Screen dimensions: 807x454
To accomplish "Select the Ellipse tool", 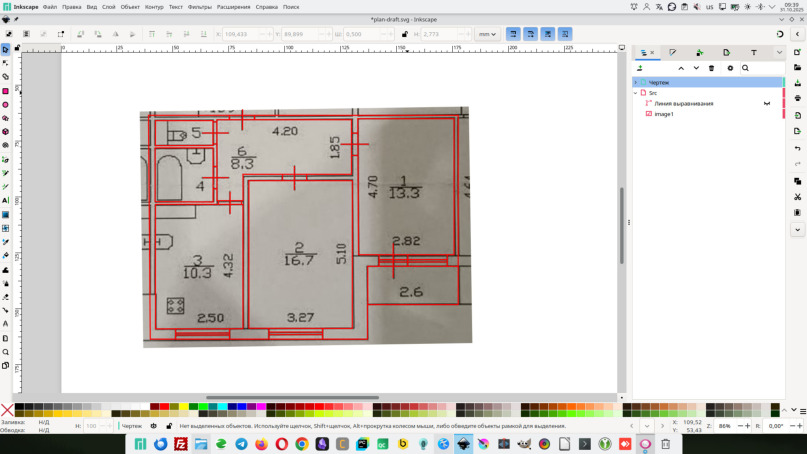I will (5, 105).
